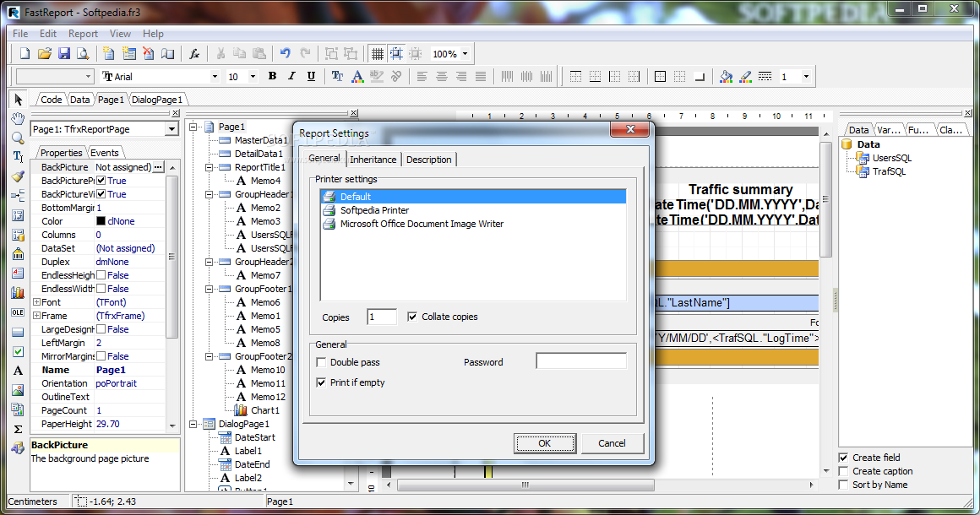Screen dimensions: 980x515
Task: Toggle the MirrorMargins property checkbox
Action: (101, 356)
